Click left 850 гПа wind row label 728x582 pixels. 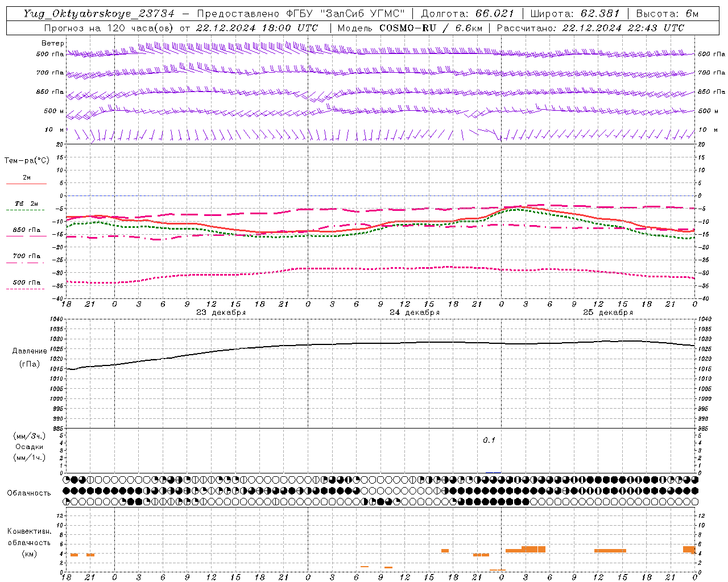(x=50, y=92)
